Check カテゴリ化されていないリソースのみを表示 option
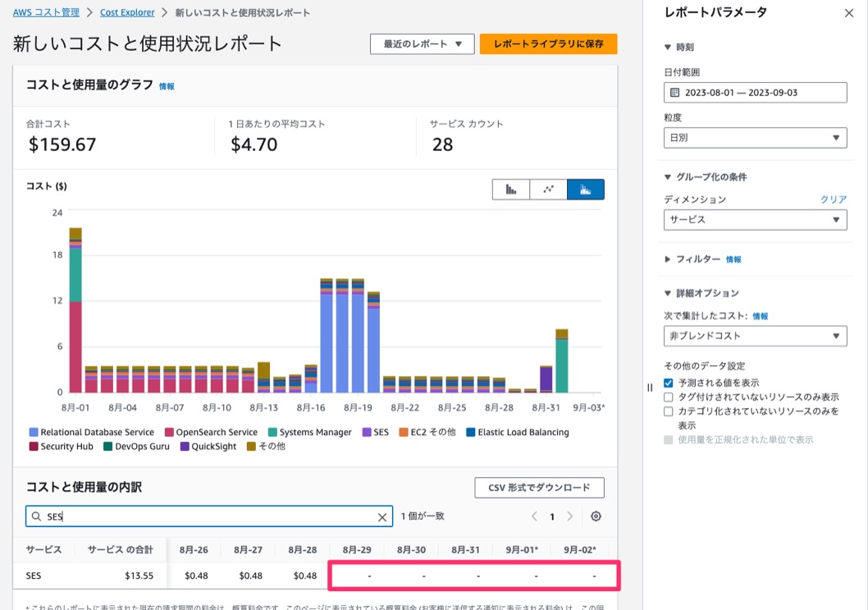Image resolution: width=868 pixels, height=610 pixels. [669, 411]
